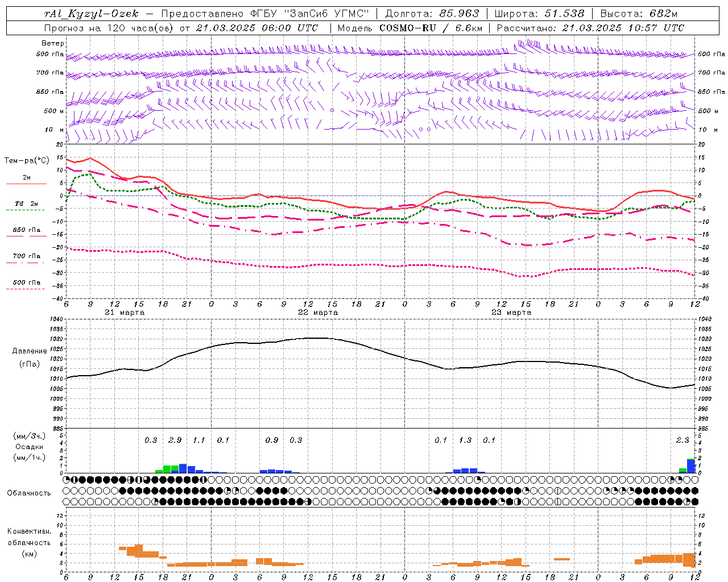Screen dimensions: 728x582
Task: Click the 1030 value on right pressure axis
Action: pyautogui.click(x=704, y=339)
